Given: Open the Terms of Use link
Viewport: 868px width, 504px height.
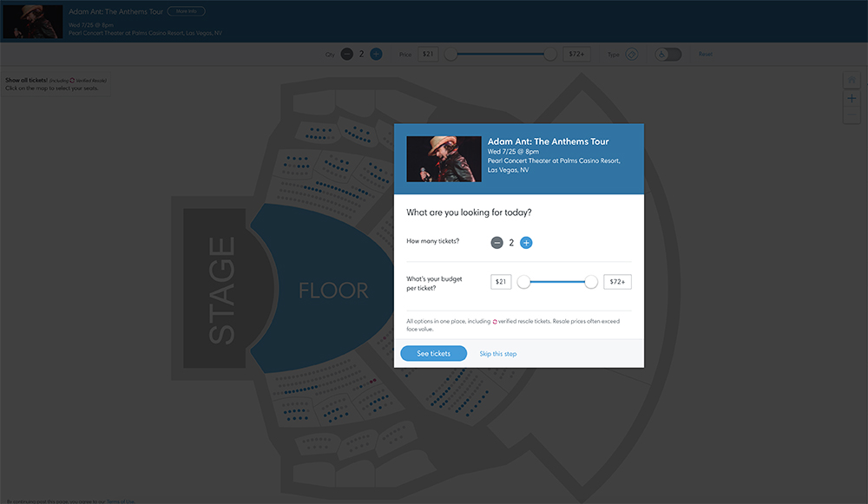Looking at the screenshot, I should tap(120, 501).
